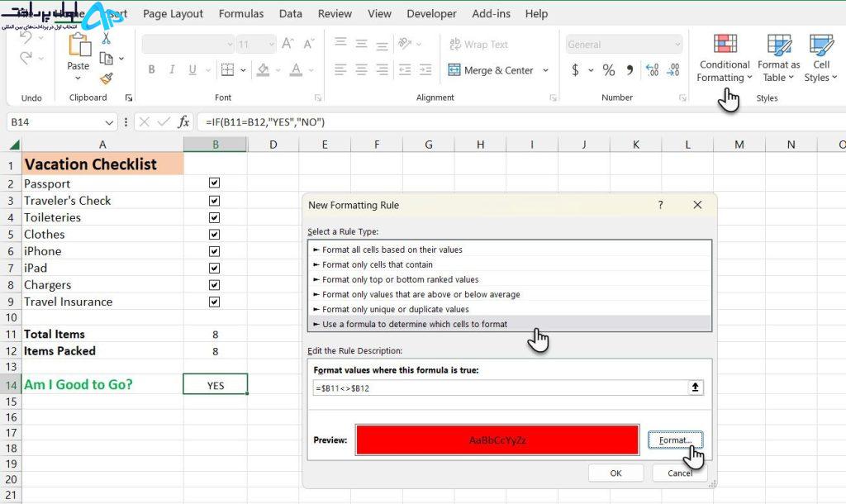Open Format as Table gallery
This screenshot has height=504, width=846.
(778, 59)
